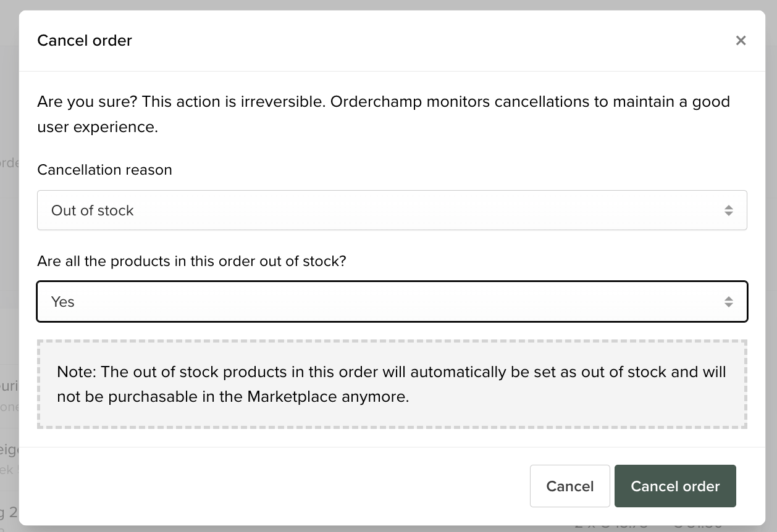Click the word 'Note:' in the grey info box

77,372
